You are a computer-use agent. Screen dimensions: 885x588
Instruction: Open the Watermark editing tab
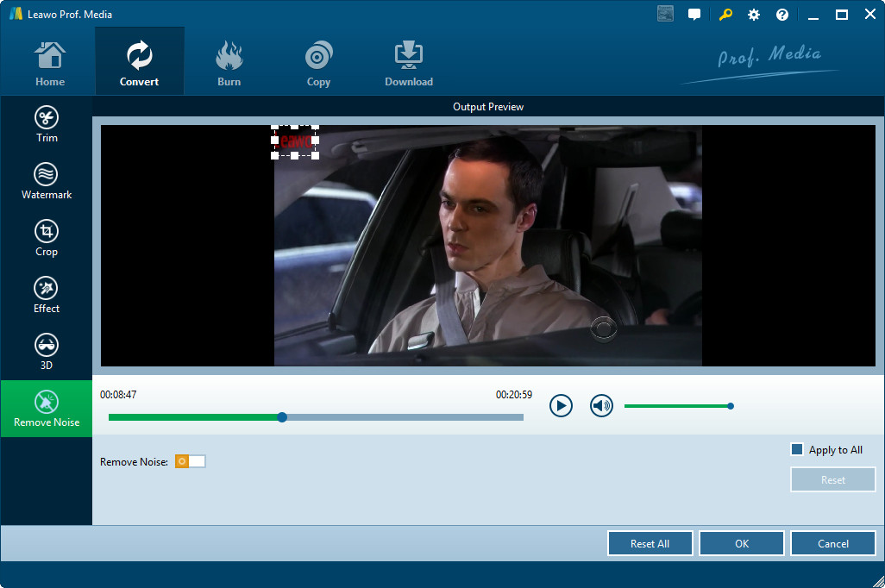[47, 181]
